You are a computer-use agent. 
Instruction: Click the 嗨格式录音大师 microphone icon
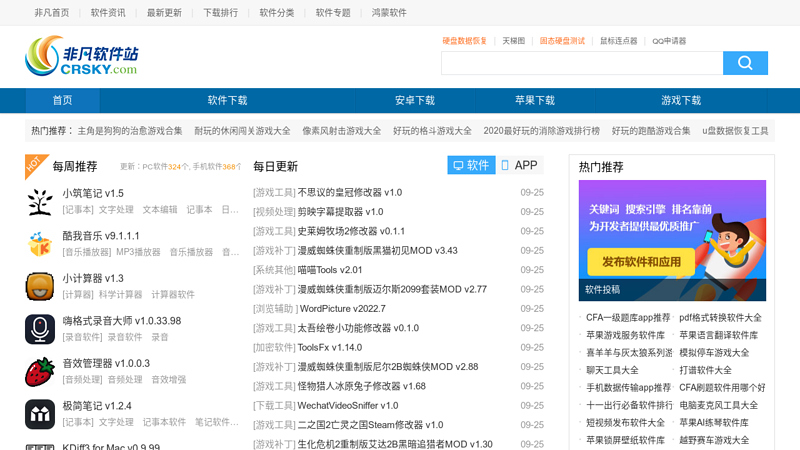40,329
